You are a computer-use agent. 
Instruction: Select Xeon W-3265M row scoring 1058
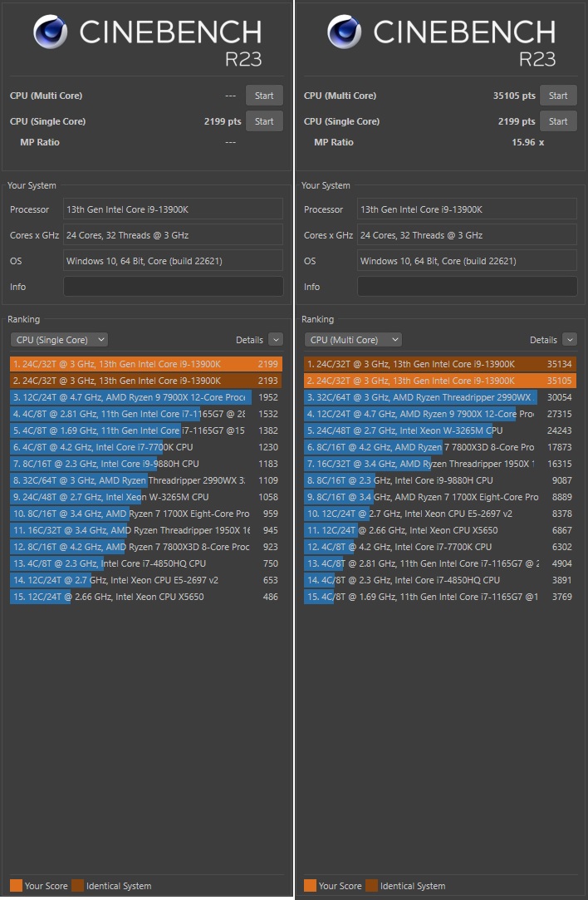coord(145,497)
